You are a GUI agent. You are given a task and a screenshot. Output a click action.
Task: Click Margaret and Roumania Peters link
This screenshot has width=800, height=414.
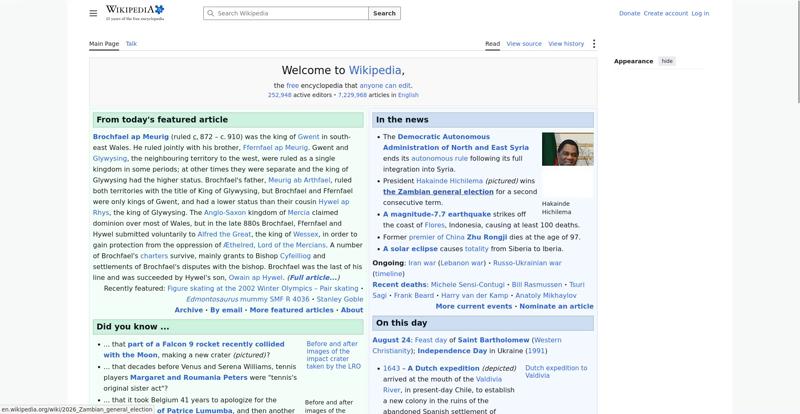[188, 378]
